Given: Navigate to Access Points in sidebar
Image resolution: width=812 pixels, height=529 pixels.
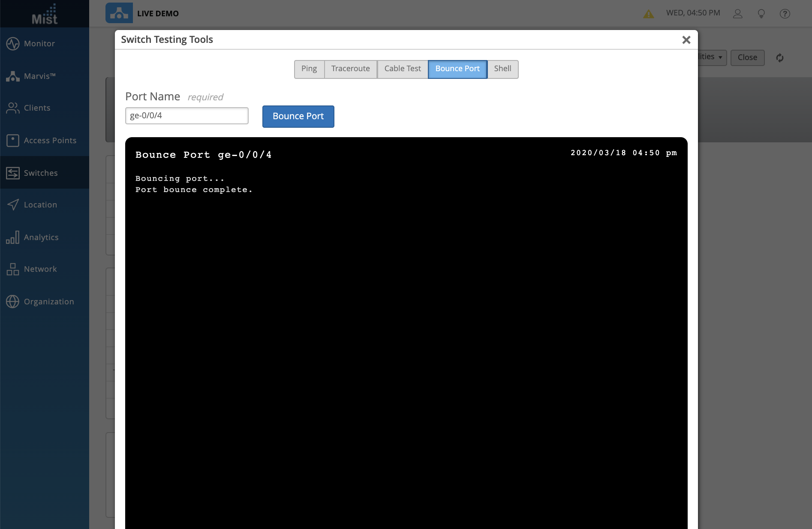Looking at the screenshot, I should point(50,141).
